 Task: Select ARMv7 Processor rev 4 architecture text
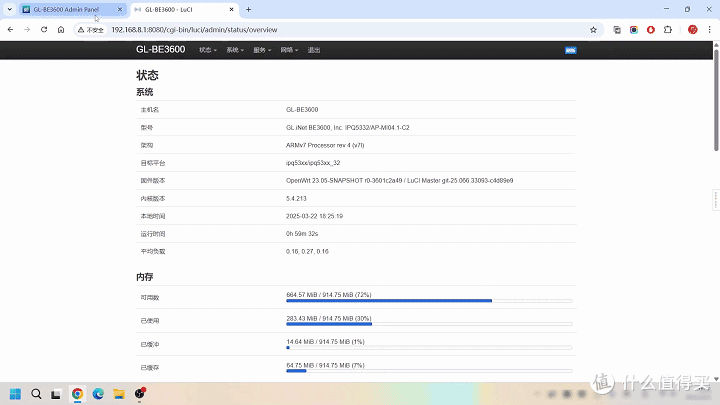(325, 145)
